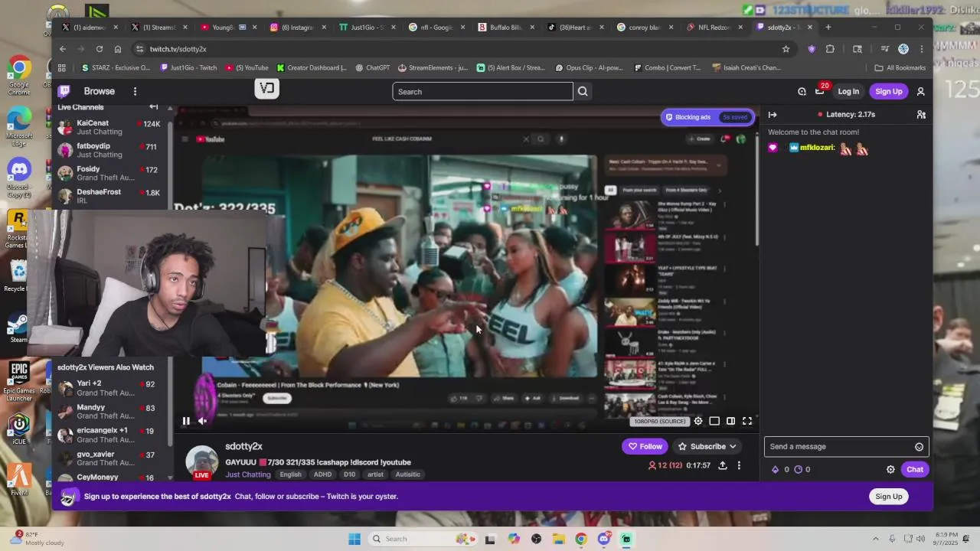Collapse the chat panel
Viewport: 980px width, 551px height.
pyautogui.click(x=773, y=115)
